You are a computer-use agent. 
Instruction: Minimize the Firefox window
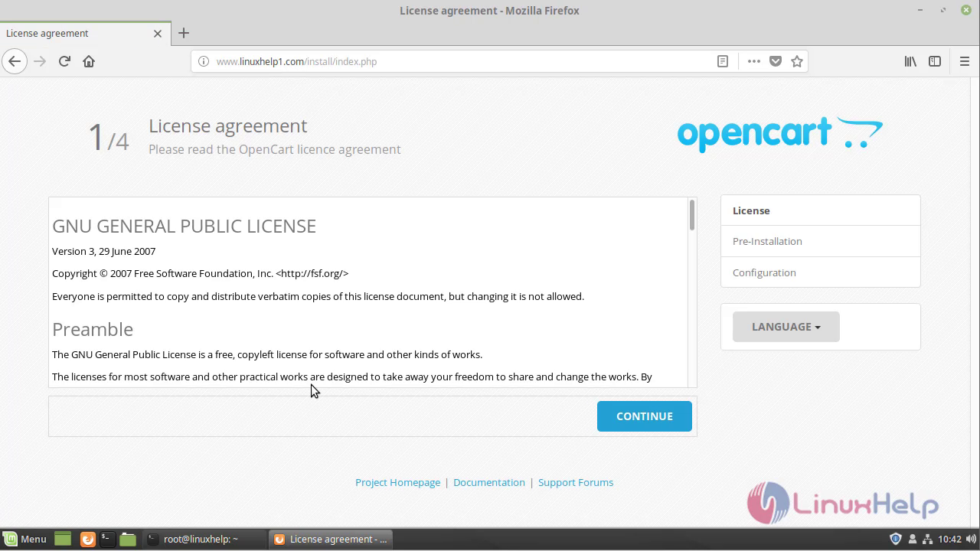[x=920, y=10]
